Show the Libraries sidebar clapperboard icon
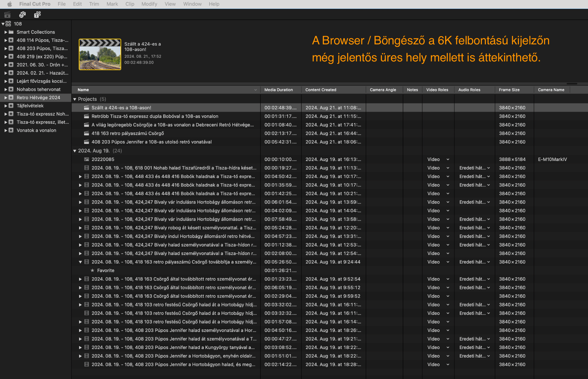 [x=7, y=15]
